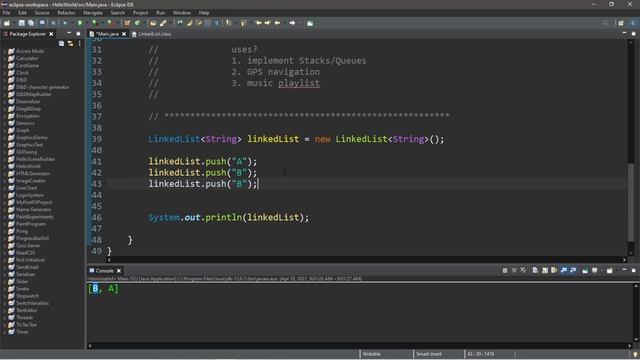Image resolution: width=640 pixels, height=360 pixels.
Task: Open the Edit menu
Action: click(x=22, y=13)
